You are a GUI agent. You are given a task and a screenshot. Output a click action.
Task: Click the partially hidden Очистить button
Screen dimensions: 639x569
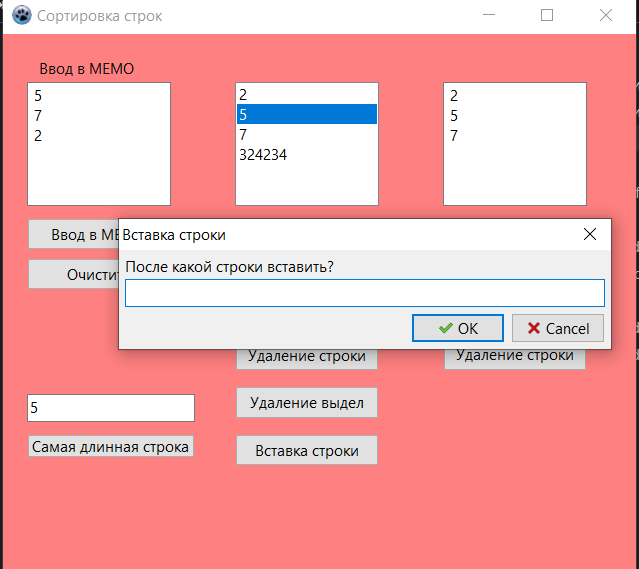coord(73,274)
